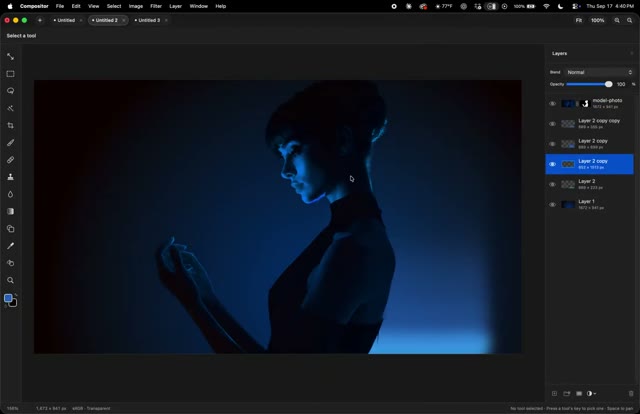Set zoom with the 100% button
The height and width of the screenshot is (414, 640).
[598, 20]
